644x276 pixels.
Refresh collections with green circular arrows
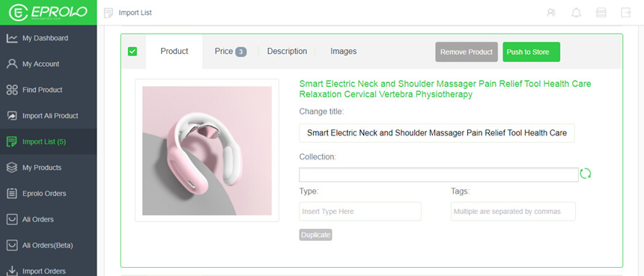tap(586, 174)
